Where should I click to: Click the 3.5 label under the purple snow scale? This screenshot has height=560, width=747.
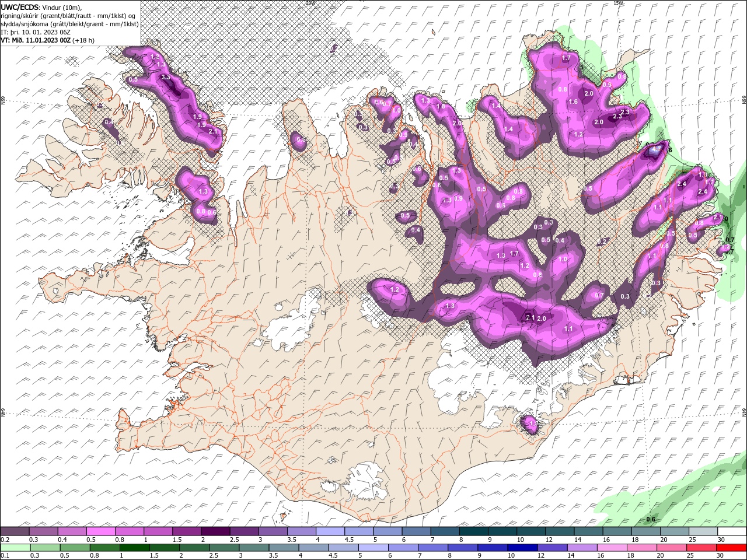(292, 540)
